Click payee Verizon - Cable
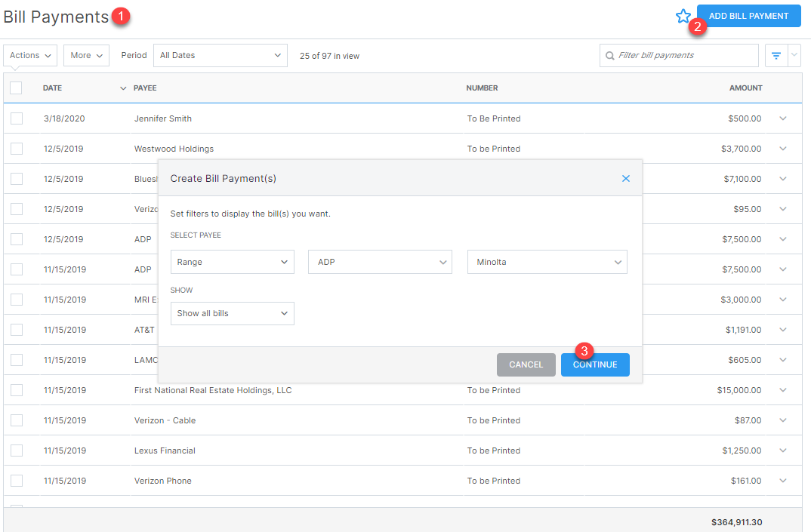Screen dimensions: 811x532 165,420
